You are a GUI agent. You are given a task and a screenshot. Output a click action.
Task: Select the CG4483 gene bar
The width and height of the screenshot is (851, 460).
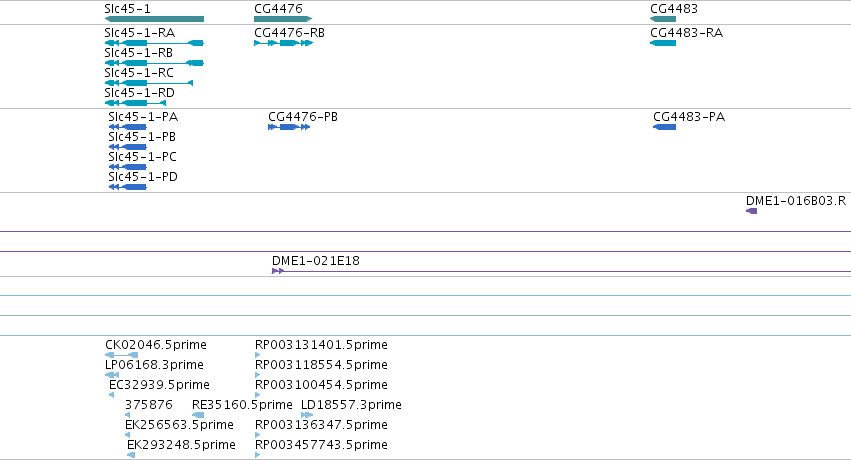click(x=663, y=19)
